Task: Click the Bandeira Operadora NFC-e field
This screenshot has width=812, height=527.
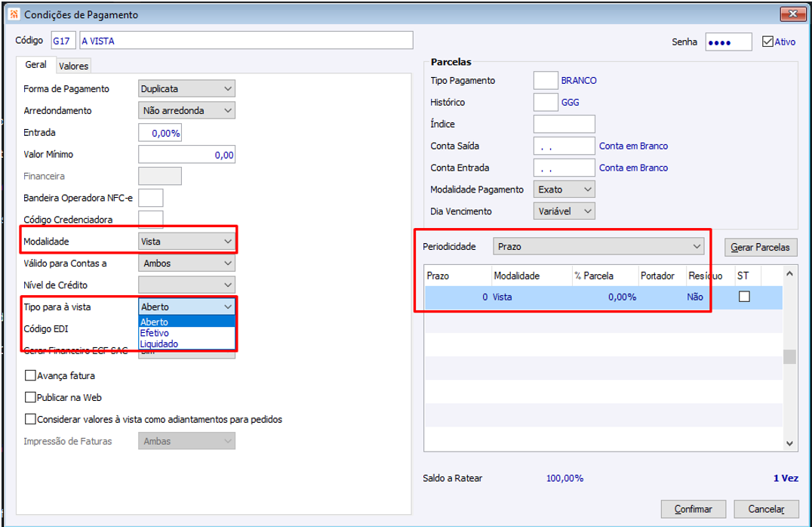Action: point(151,197)
